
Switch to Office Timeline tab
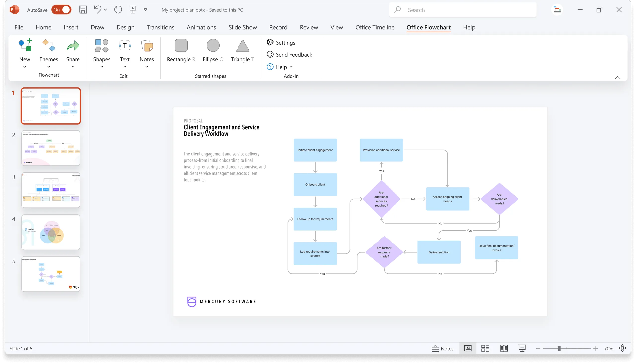click(375, 27)
